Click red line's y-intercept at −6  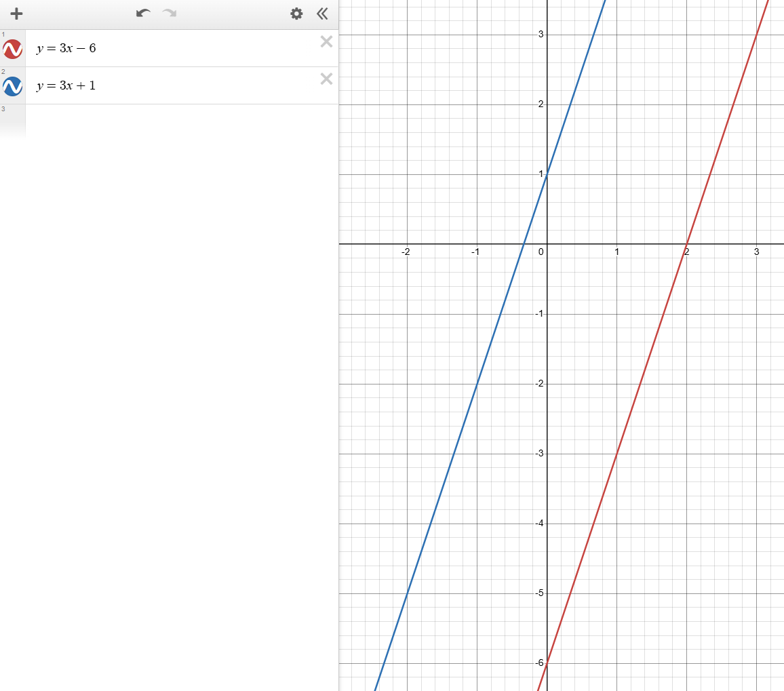[x=547, y=663]
